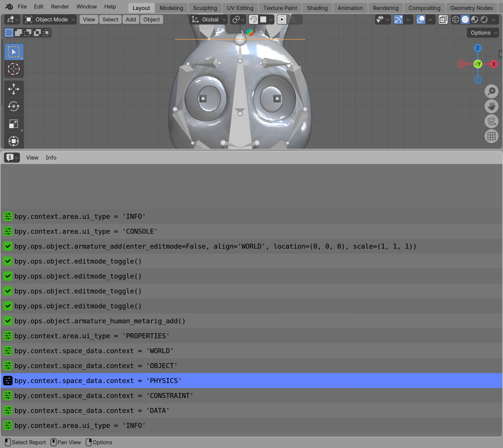Click the pan view hand icon
Viewport: 503px width, 448px height.
pos(491,106)
